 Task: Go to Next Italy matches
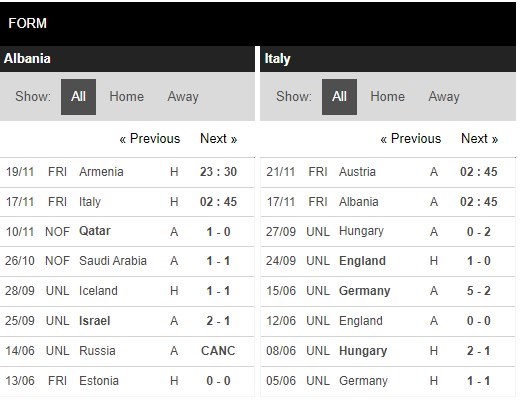tap(480, 139)
